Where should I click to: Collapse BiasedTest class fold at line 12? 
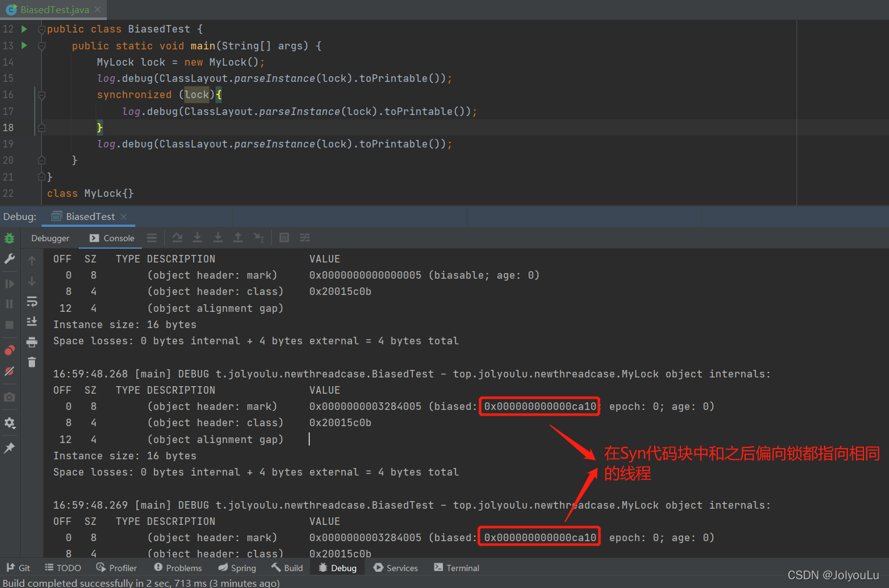point(41,29)
